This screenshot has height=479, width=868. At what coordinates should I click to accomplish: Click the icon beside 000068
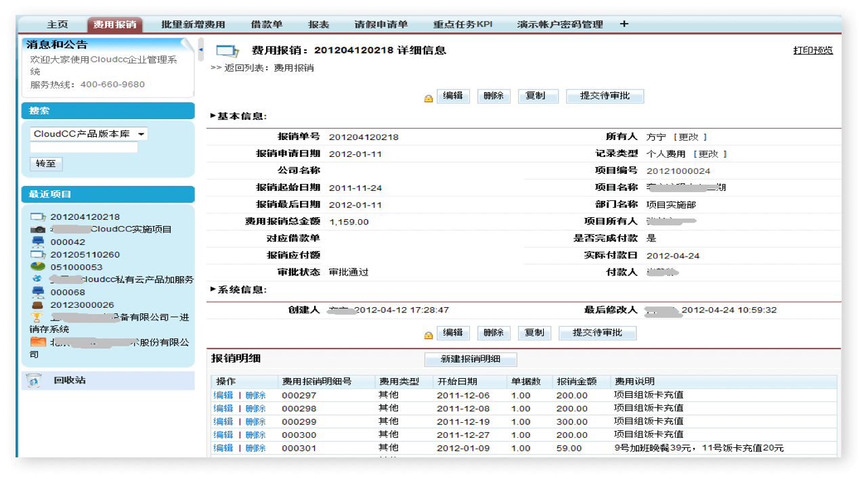(38, 292)
